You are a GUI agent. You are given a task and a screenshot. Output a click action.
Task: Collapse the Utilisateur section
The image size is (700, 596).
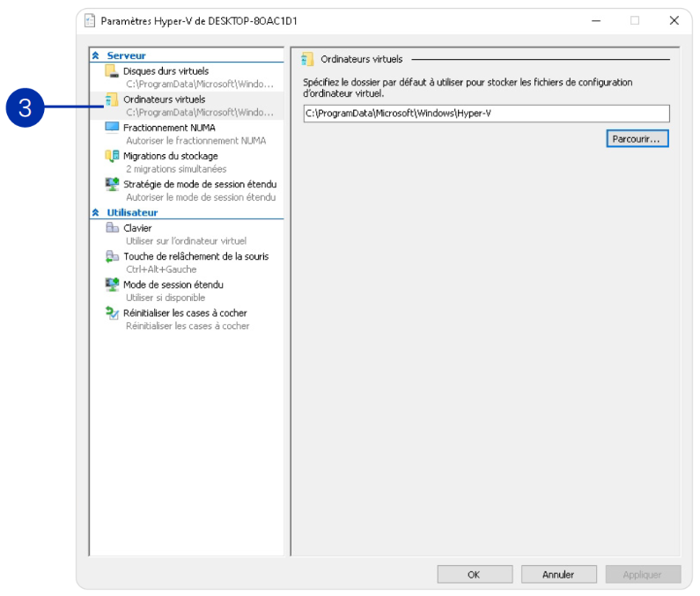coord(96,212)
